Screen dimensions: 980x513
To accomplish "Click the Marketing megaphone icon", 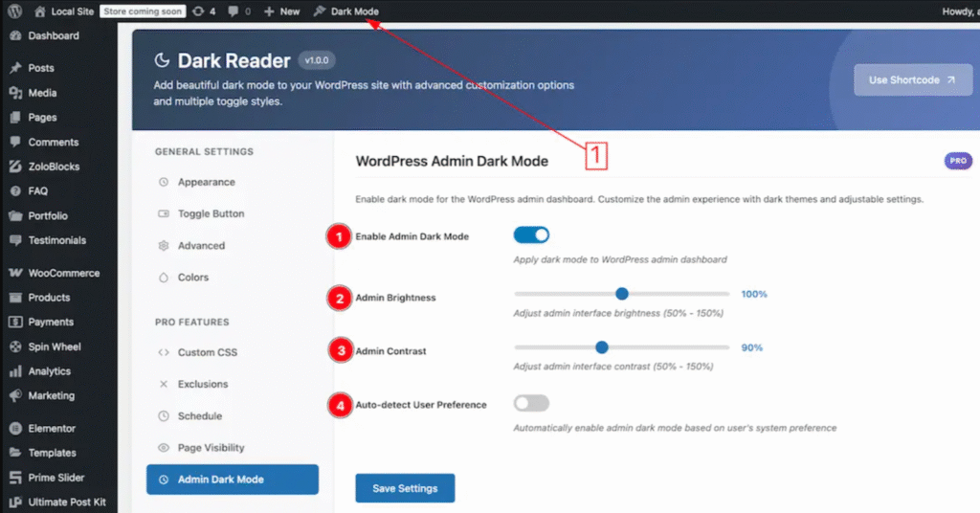I will tap(15, 395).
